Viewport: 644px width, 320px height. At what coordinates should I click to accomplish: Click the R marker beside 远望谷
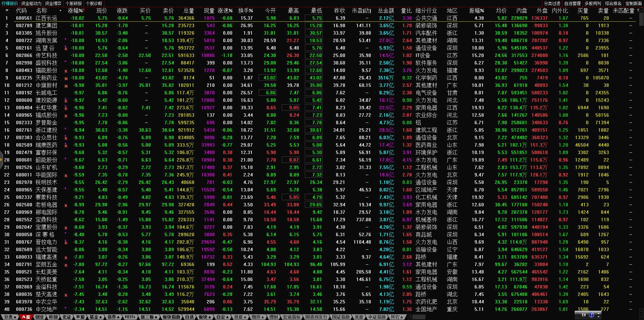(66, 49)
